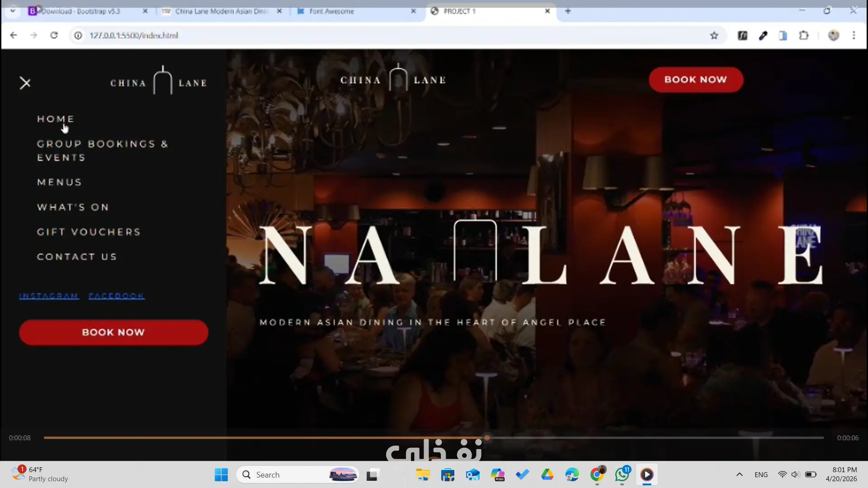This screenshot has height=488, width=868.
Task: Activate the color picker eyedropper extension
Action: 763,35
